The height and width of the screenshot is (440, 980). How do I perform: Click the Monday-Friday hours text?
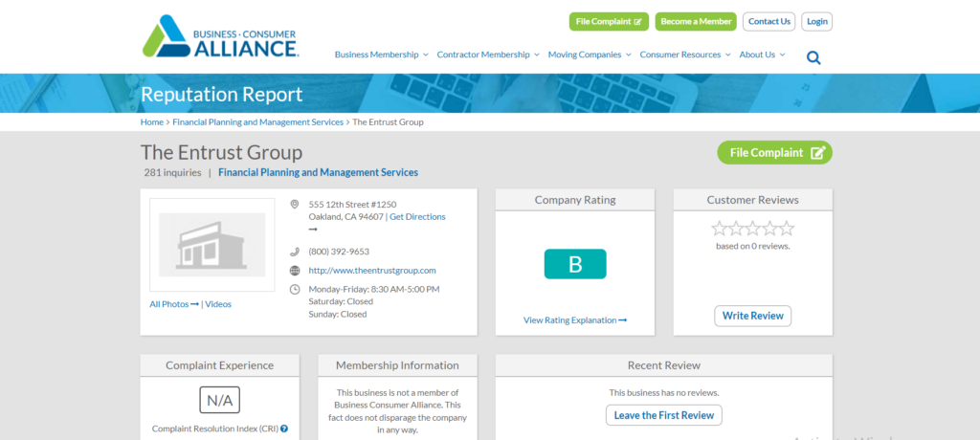374,290
